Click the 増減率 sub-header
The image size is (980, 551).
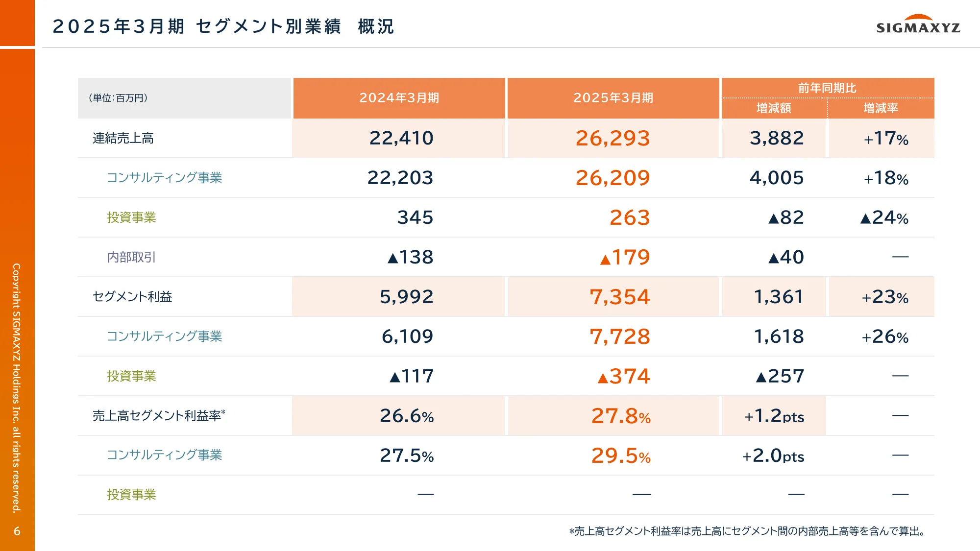[881, 108]
